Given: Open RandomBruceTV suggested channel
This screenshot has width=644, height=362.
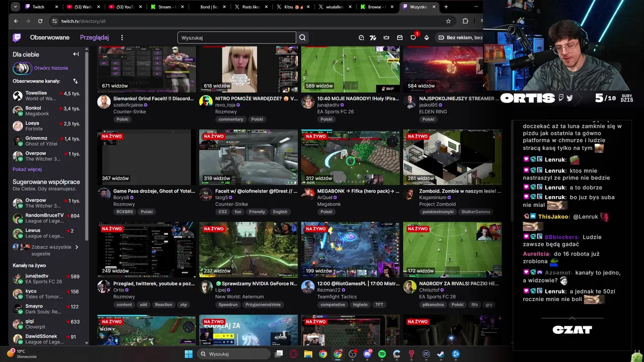Looking at the screenshot, I should (x=46, y=218).
